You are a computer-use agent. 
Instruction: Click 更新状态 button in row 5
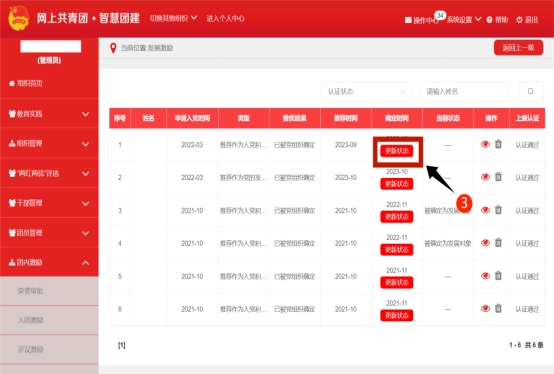pos(397,283)
